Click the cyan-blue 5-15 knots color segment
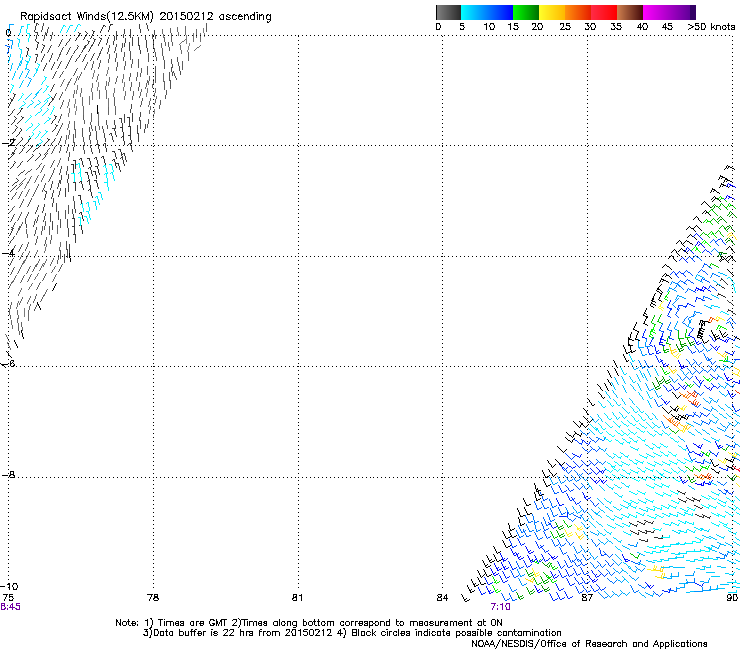Image resolution: width=740 pixels, height=650 pixels. pyautogui.click(x=487, y=12)
